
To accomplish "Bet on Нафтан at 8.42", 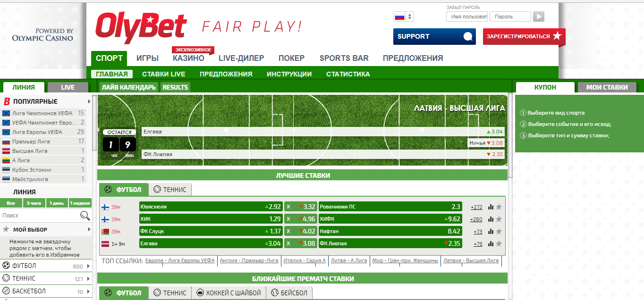I will coord(390,231).
